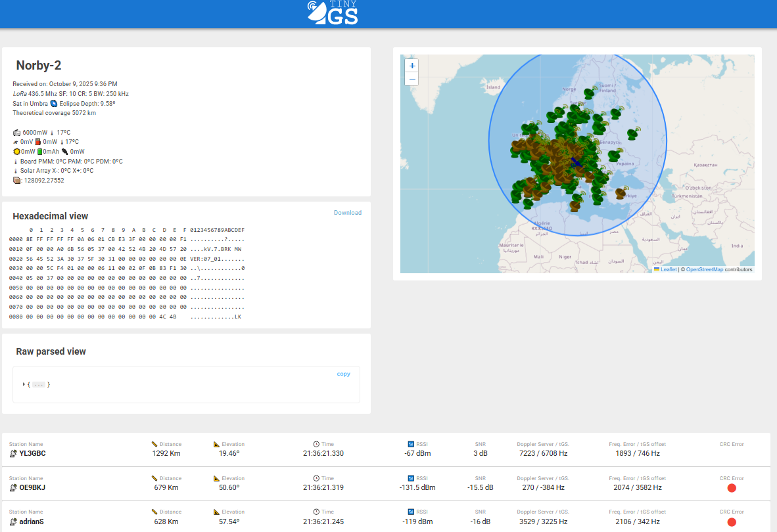Open station OE9BKJ from the list

coord(32,487)
